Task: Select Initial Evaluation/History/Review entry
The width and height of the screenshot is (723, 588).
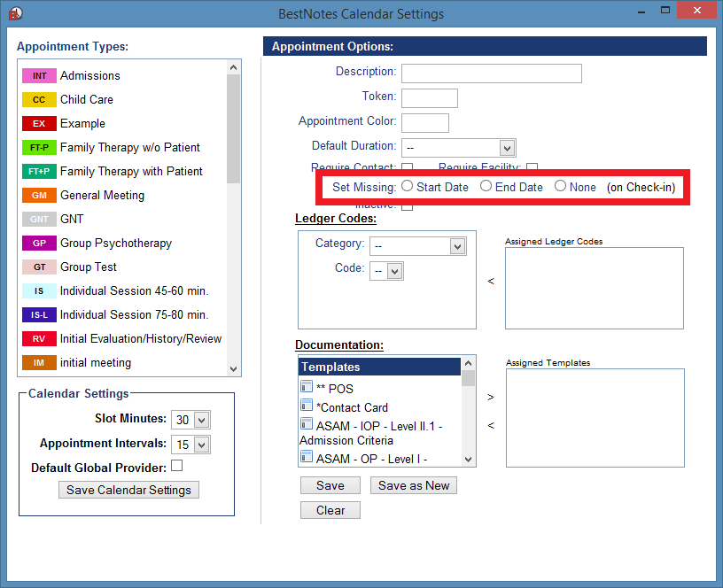Action: (141, 338)
